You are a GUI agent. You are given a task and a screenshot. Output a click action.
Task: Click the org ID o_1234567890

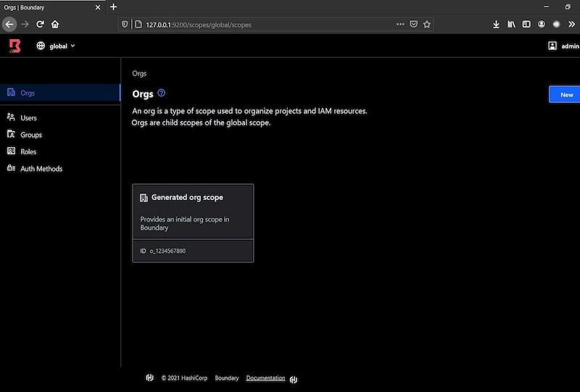click(167, 251)
